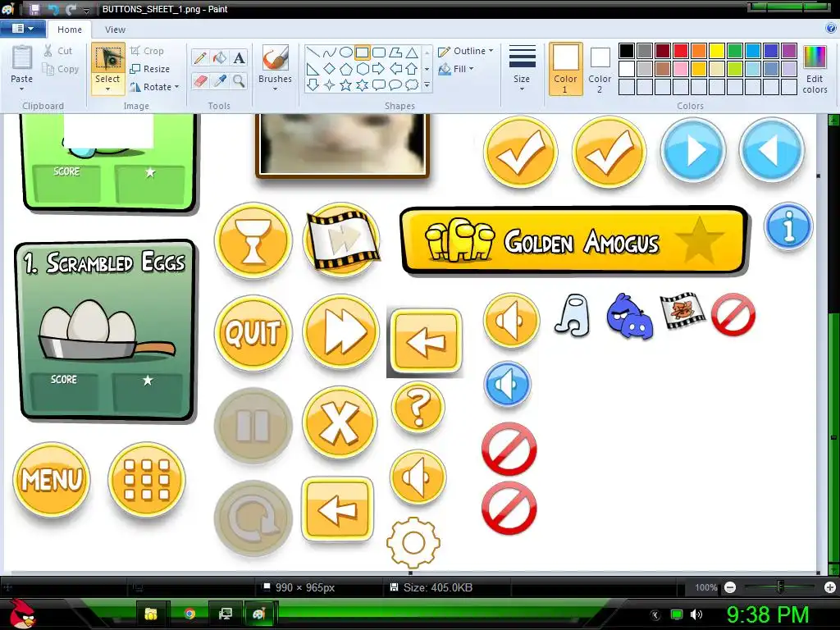Click the Angry Birds start button
The image size is (840, 630).
[x=22, y=614]
